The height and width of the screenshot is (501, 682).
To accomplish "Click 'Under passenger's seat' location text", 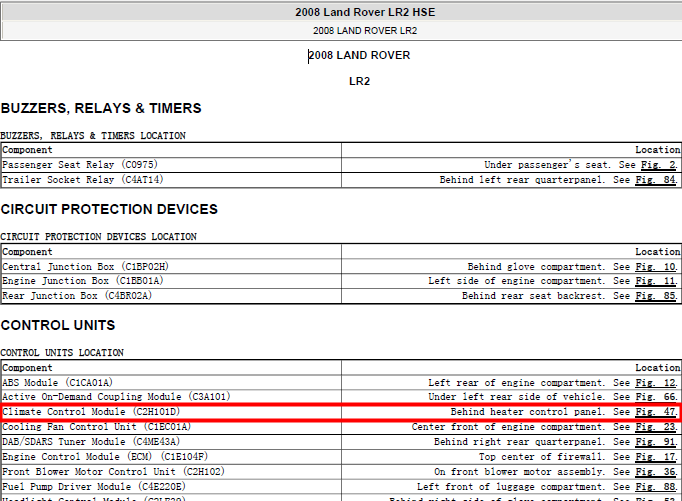I will point(547,165).
